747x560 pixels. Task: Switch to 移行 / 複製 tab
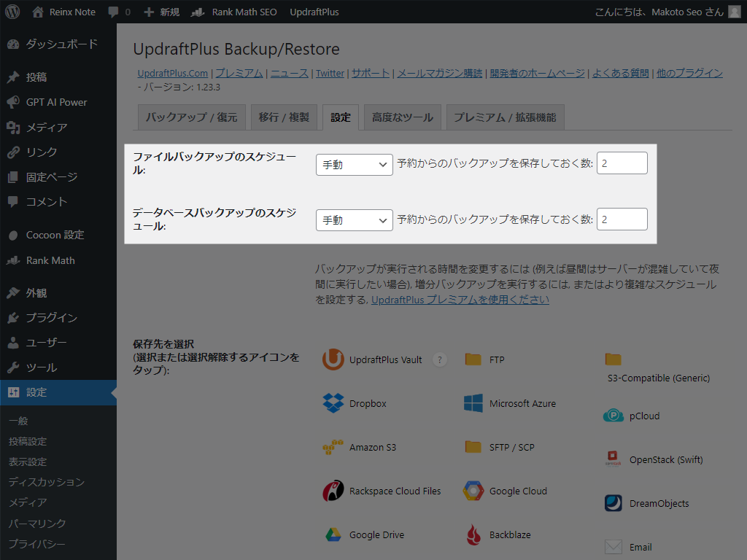pyautogui.click(x=284, y=117)
